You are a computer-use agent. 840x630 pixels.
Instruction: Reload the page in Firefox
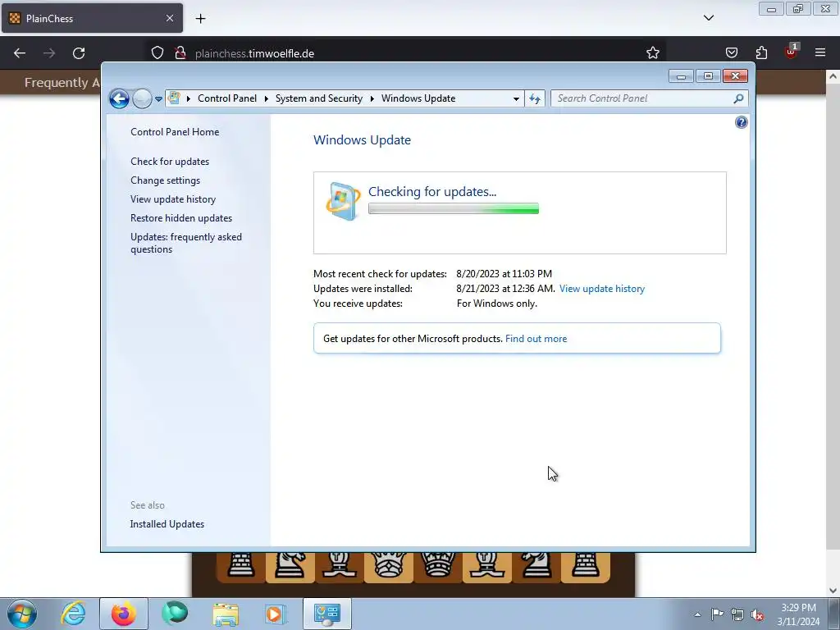[x=79, y=53]
